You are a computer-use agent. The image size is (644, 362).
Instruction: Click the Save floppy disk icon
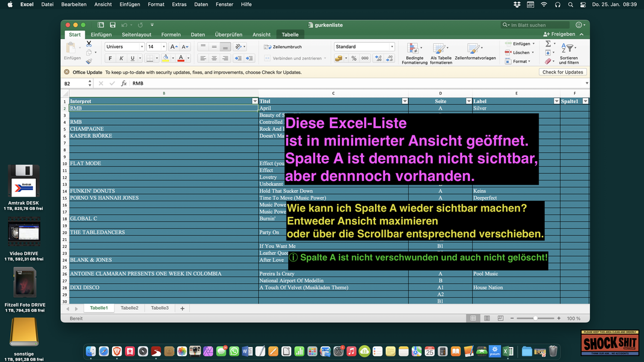point(113,25)
